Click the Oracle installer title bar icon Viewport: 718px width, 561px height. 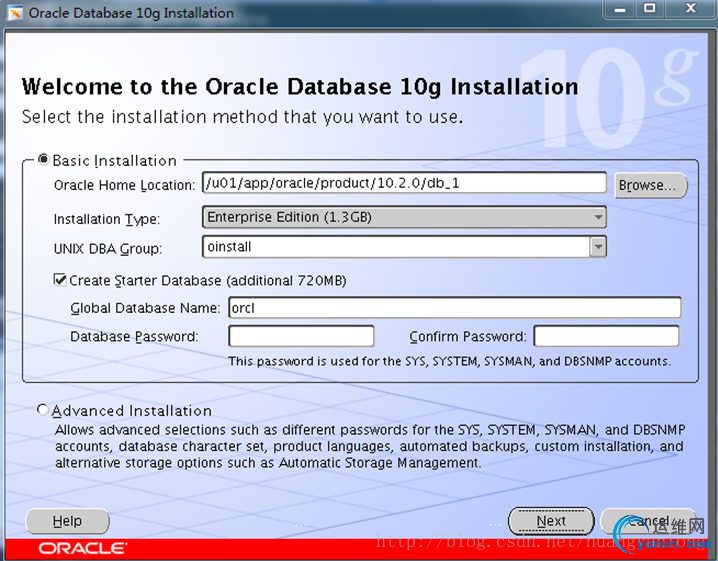pos(15,13)
